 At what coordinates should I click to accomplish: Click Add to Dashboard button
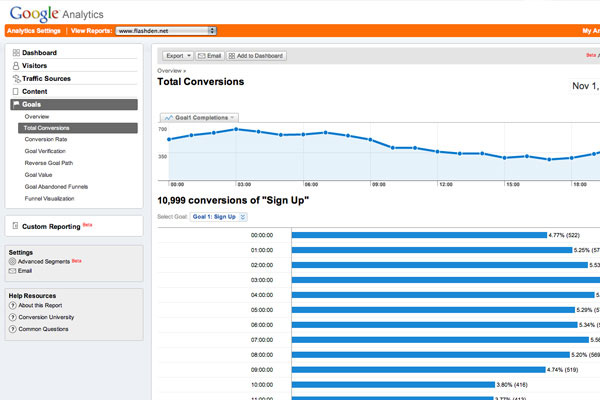(x=256, y=56)
